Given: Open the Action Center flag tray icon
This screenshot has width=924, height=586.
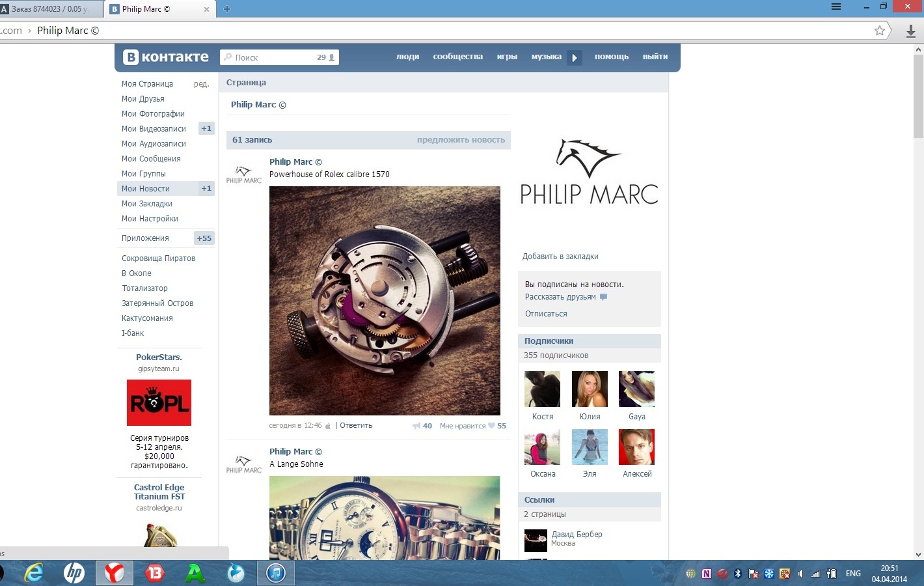Looking at the screenshot, I should pyautogui.click(x=754, y=574).
